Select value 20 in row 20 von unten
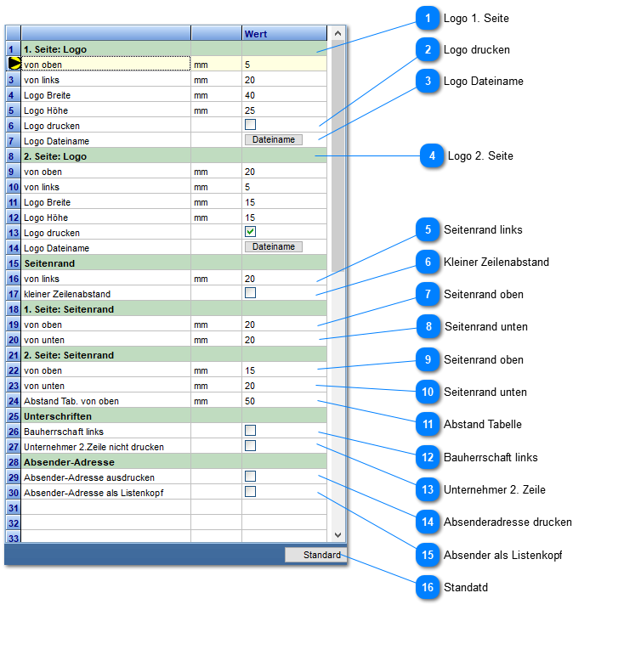This screenshot has height=672, width=624. point(284,340)
